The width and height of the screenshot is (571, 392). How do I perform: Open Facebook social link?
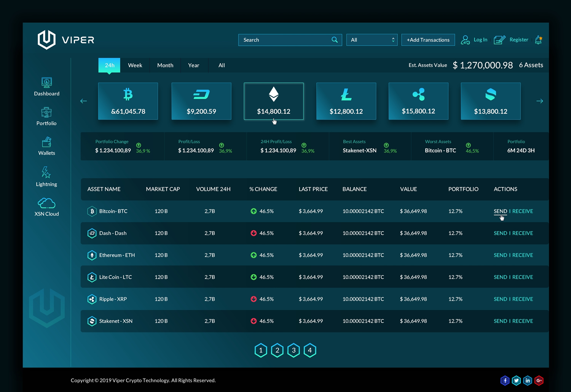point(505,380)
